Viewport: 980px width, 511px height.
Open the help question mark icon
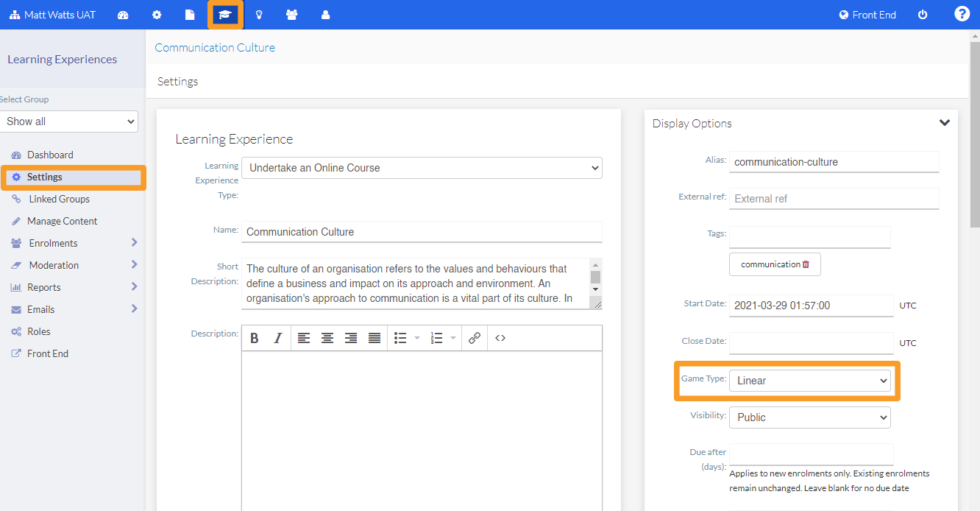(x=962, y=14)
